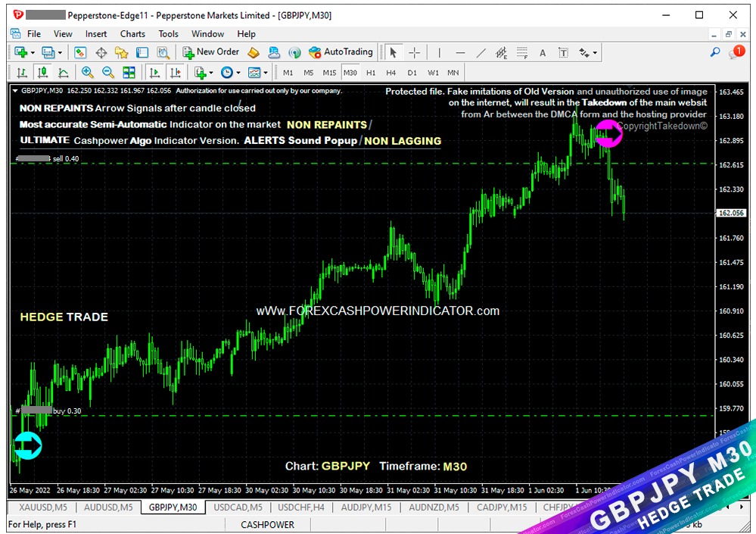Expand the Profiles dropdown arrow
Image resolution: width=756 pixels, height=534 pixels.
pyautogui.click(x=60, y=52)
